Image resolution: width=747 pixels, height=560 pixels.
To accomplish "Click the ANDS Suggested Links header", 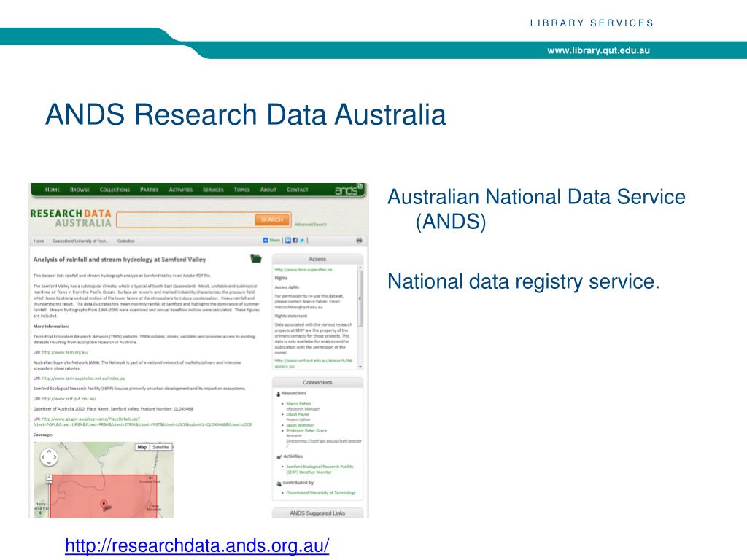I will [x=317, y=513].
